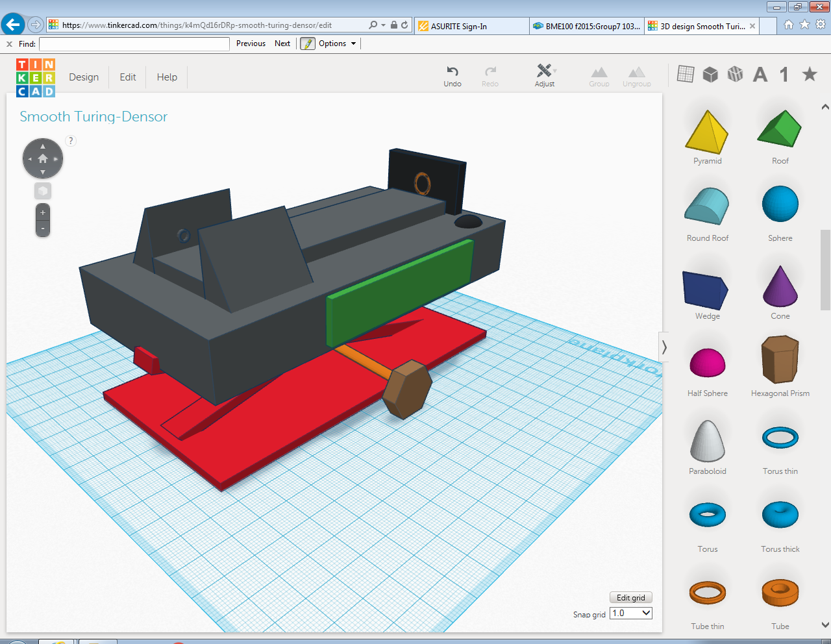Toggle the perspective view cube button

(x=43, y=191)
